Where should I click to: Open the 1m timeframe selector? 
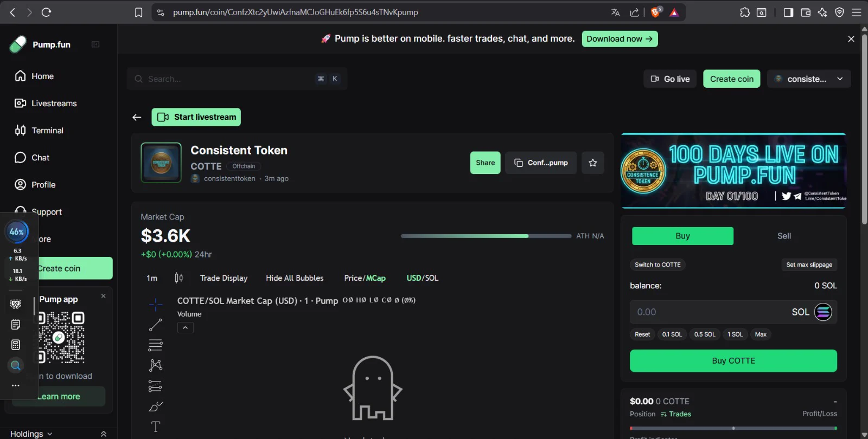[x=152, y=278]
